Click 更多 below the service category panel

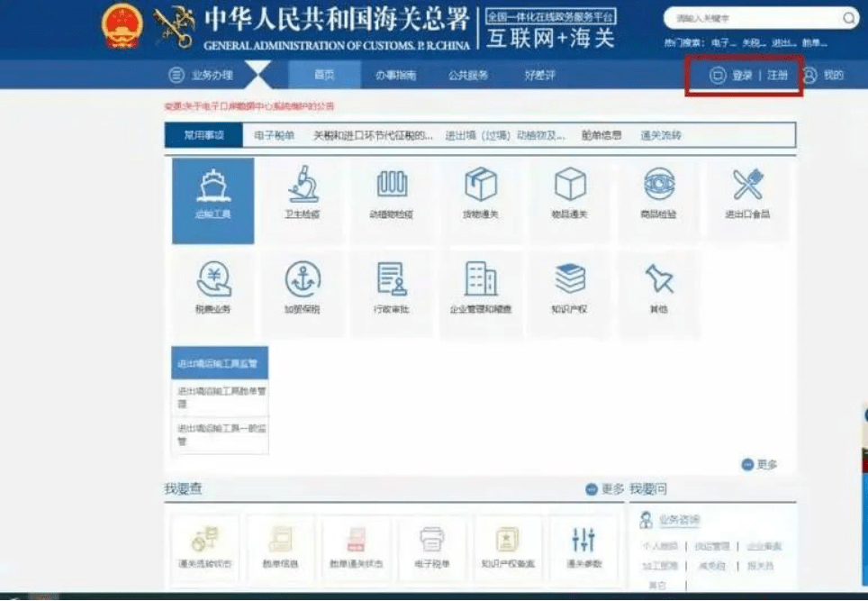pos(760,464)
